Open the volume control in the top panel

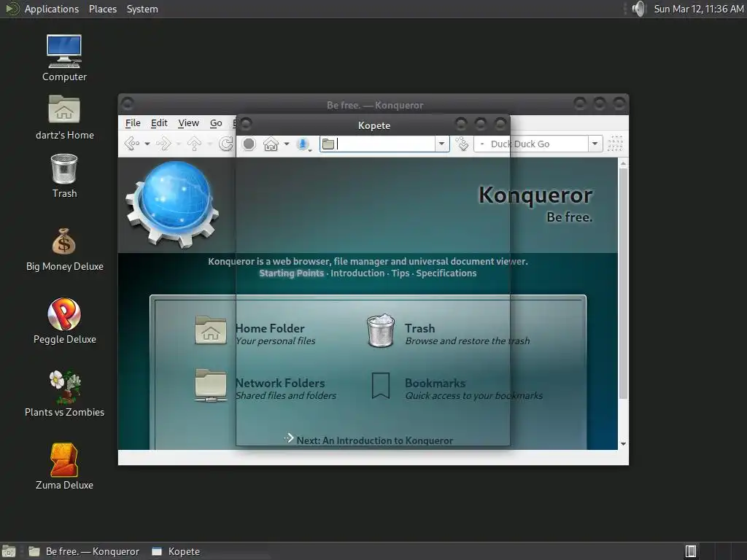point(638,9)
